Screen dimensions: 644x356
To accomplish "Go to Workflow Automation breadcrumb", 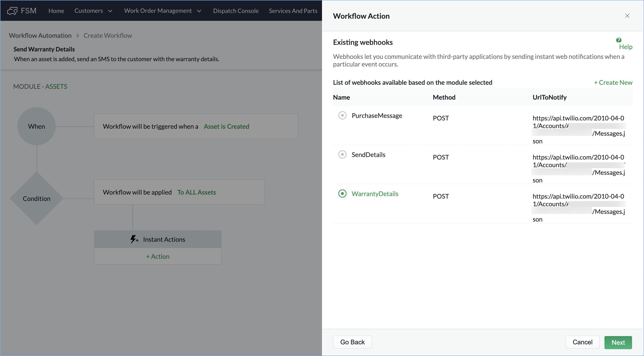I will coord(40,35).
